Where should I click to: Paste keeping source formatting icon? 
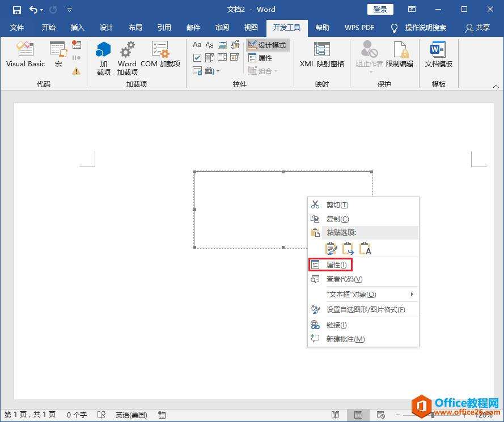(x=331, y=249)
